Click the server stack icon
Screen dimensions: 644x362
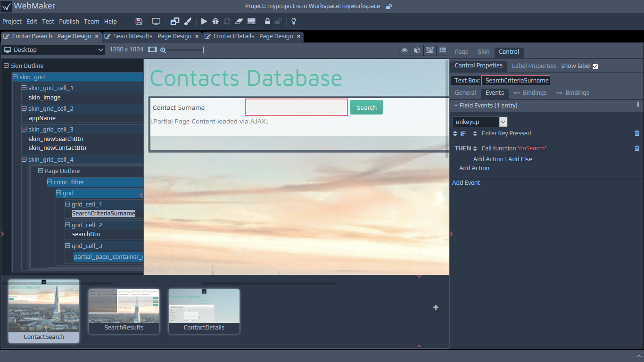coord(251,21)
